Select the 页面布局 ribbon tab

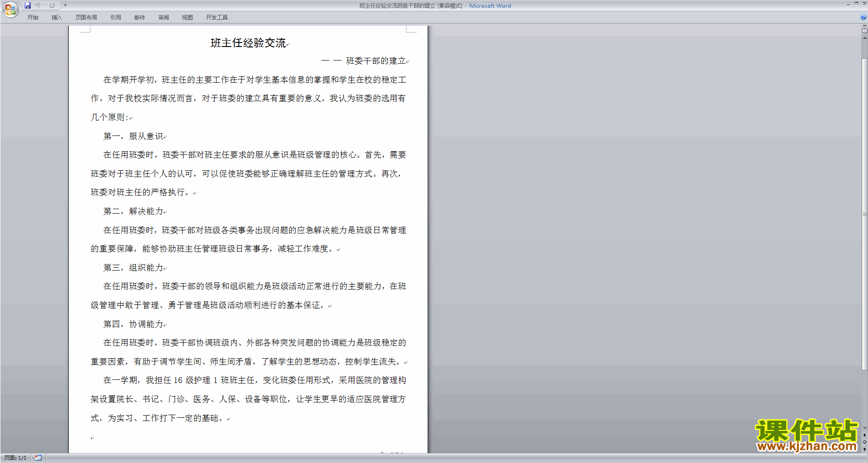click(x=86, y=18)
